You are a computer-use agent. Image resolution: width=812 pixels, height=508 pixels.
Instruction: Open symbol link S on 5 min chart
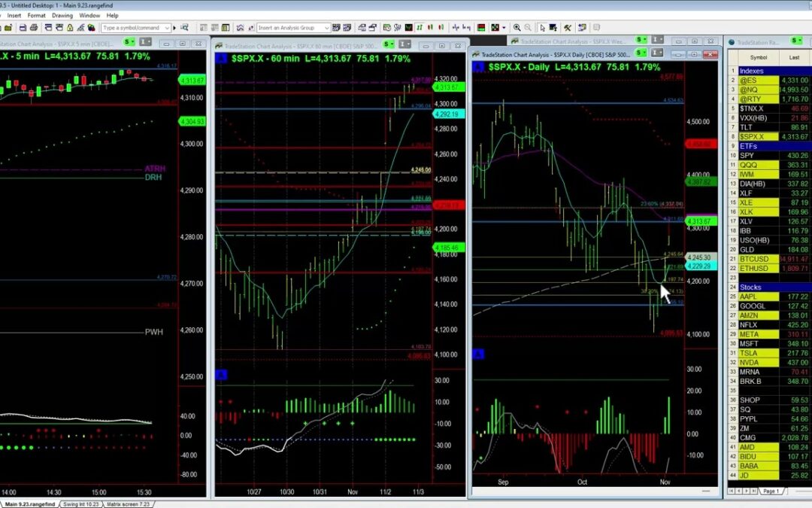[129, 42]
